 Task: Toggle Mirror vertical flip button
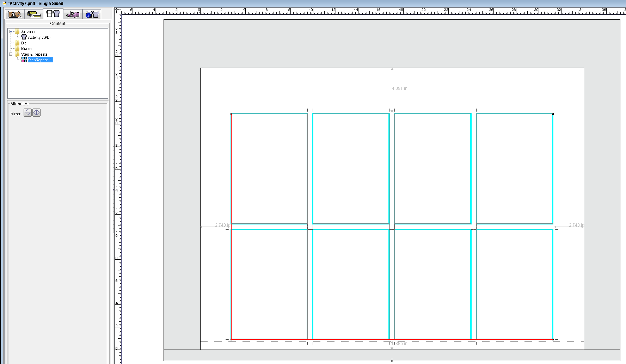(x=27, y=113)
